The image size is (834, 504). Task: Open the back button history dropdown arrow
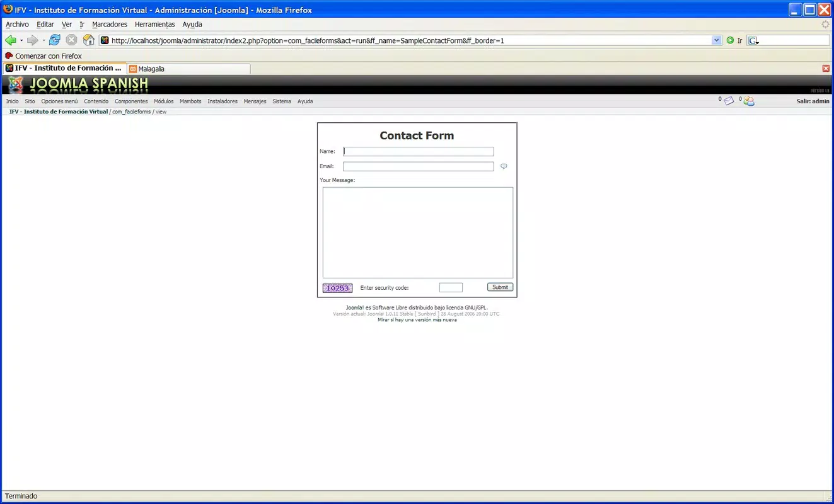21,40
